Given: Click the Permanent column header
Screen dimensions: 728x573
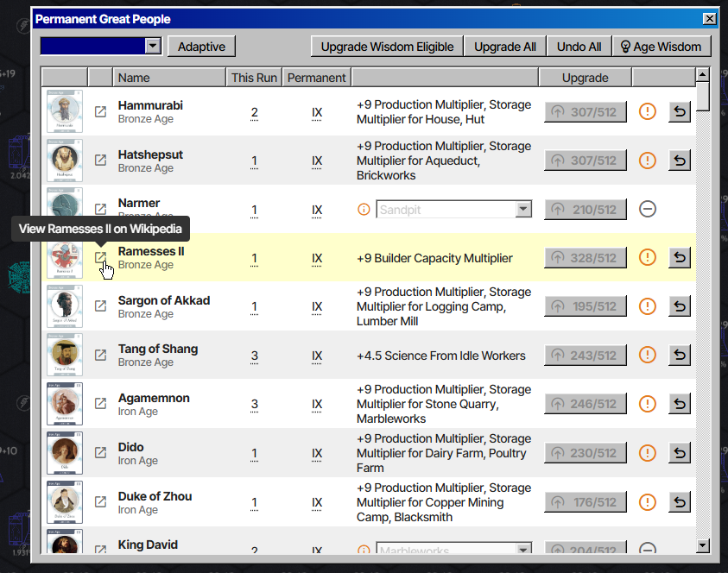Looking at the screenshot, I should (x=317, y=78).
